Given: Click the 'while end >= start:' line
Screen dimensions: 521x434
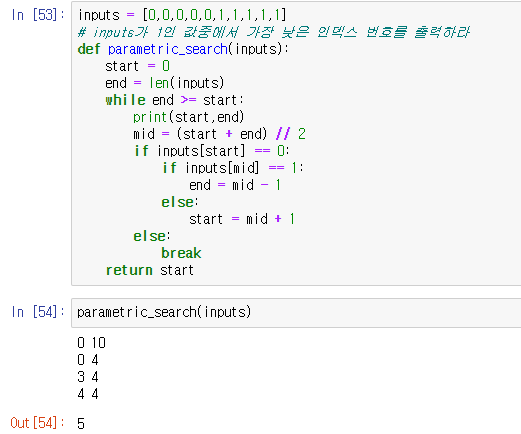Looking at the screenshot, I should click(x=175, y=100).
